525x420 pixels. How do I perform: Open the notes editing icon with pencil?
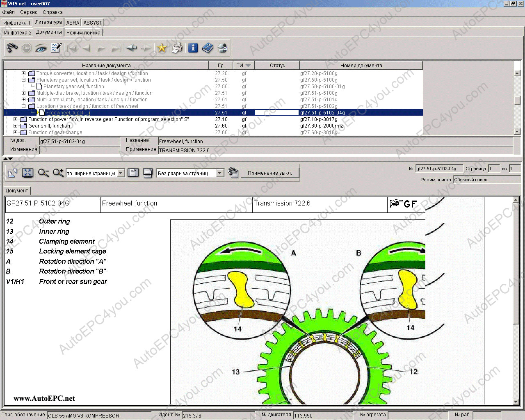tap(56, 48)
